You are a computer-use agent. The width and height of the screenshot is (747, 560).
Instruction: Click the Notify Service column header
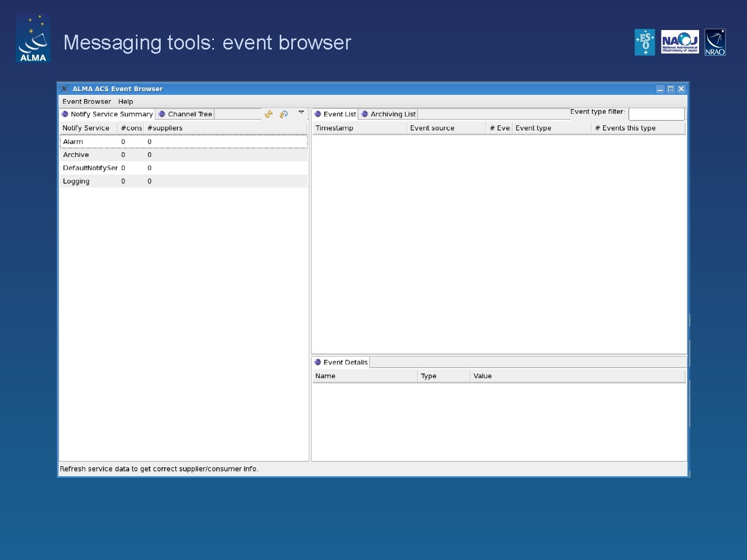[x=89, y=128]
